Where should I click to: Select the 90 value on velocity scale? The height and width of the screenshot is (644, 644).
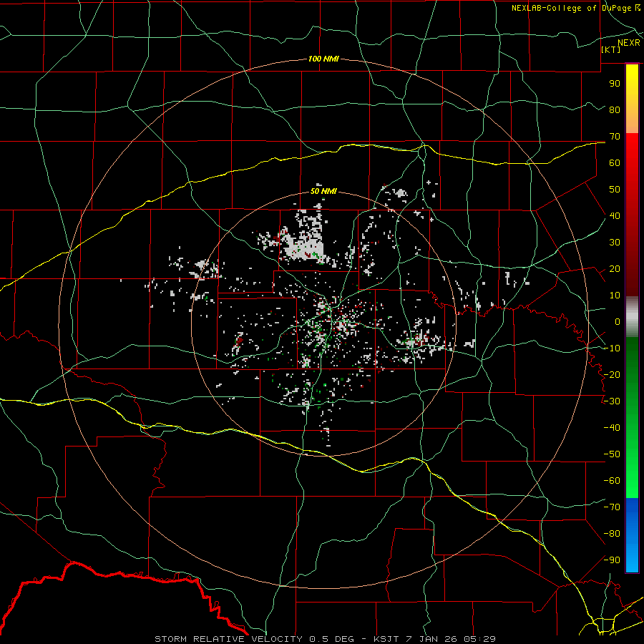point(615,84)
